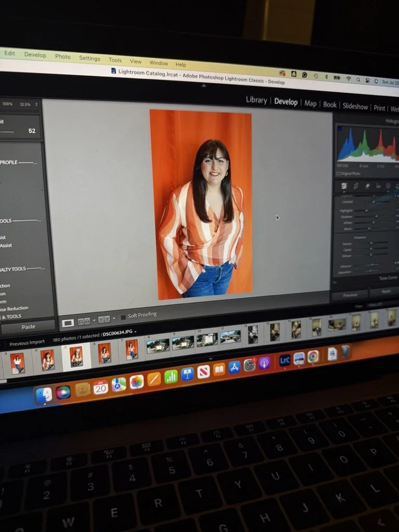Adjust the Texture slider
The width and height of the screenshot is (399, 532).
coord(371,244)
